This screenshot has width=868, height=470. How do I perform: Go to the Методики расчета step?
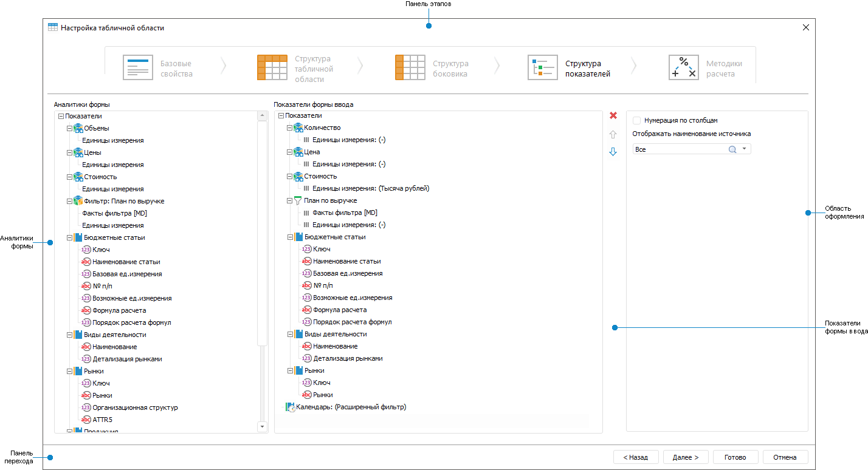[706, 68]
